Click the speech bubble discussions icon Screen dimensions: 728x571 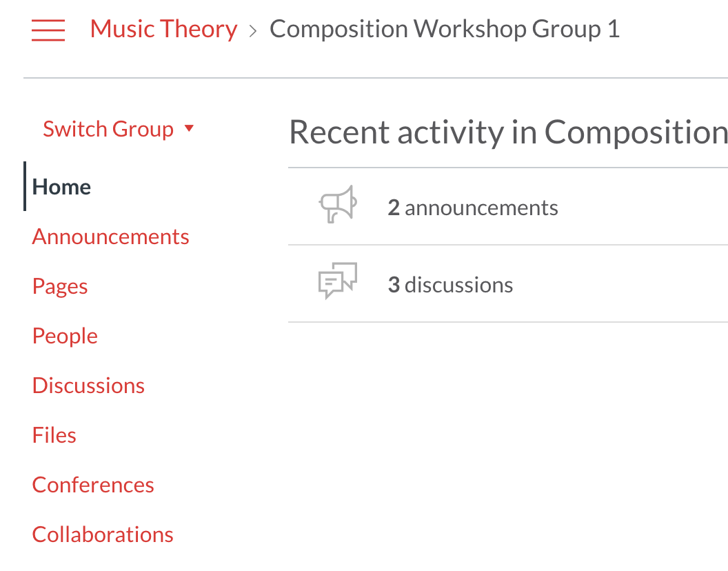(338, 281)
